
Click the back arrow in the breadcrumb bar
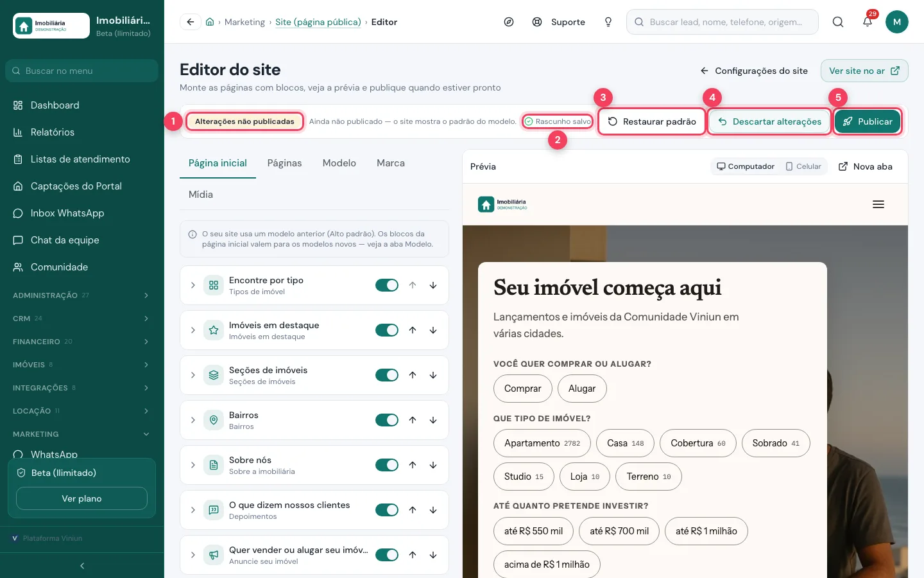[x=191, y=22]
